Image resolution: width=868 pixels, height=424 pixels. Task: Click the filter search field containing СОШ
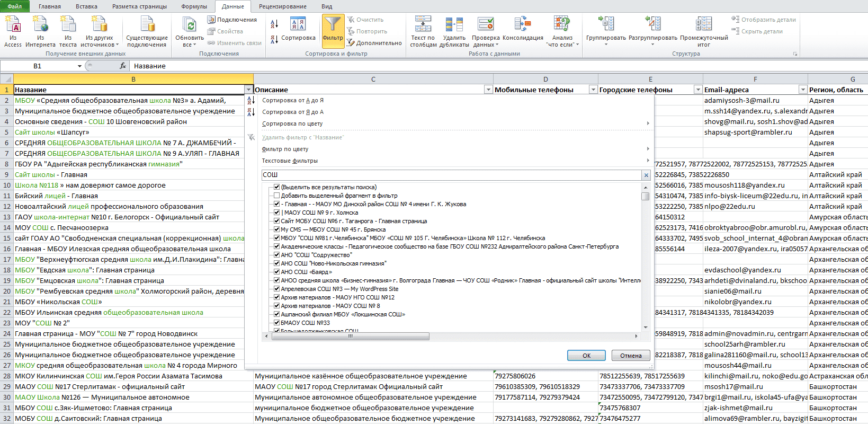pos(452,175)
